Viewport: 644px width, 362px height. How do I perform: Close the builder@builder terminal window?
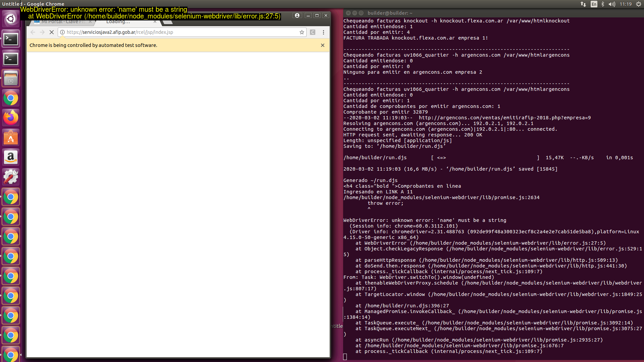348,13
